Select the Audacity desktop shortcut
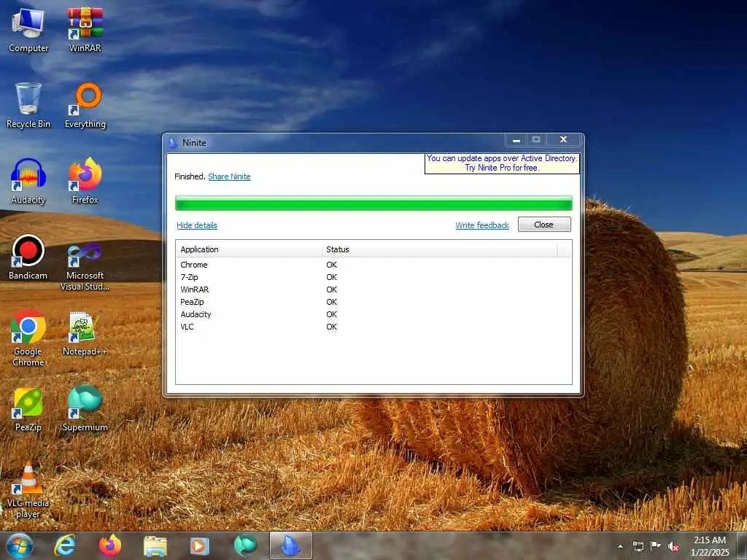 28,182
